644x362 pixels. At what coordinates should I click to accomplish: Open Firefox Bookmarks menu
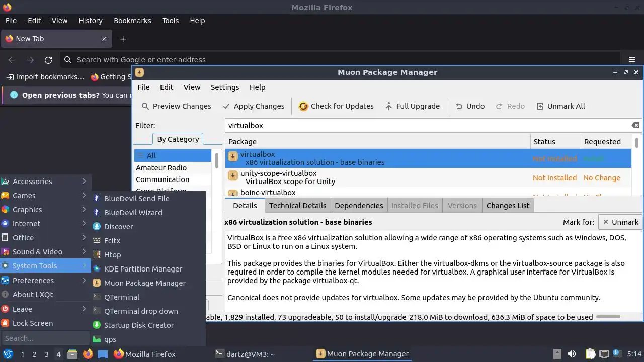(x=132, y=21)
